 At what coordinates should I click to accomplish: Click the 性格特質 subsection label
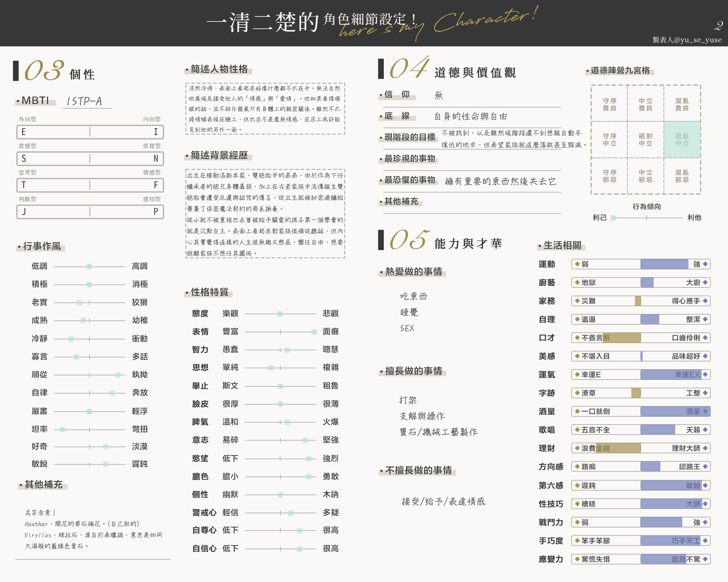pyautogui.click(x=208, y=292)
